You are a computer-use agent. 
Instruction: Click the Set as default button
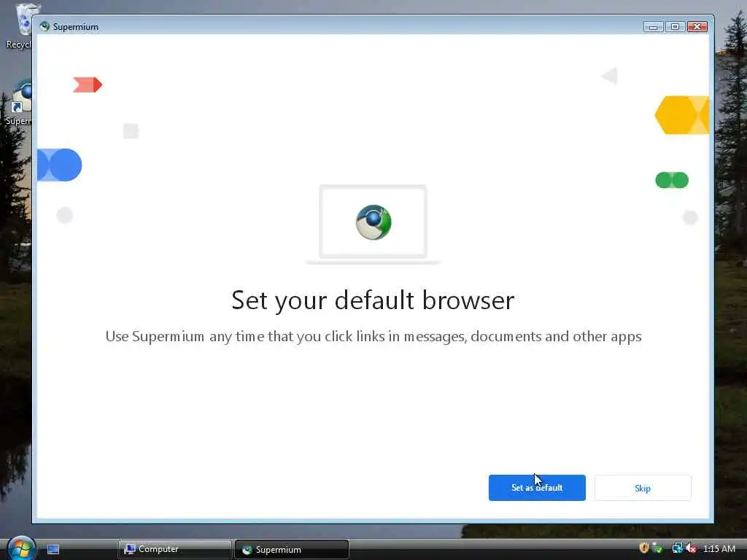point(537,488)
